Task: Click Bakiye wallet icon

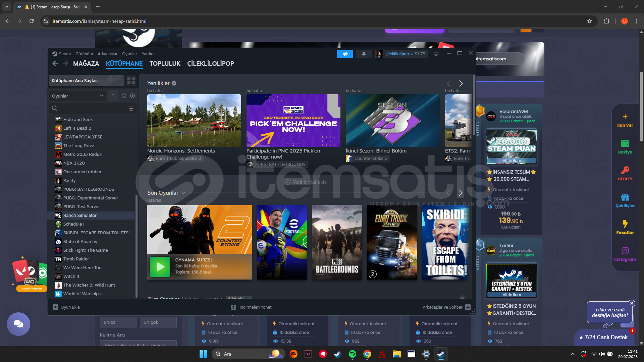Action: pos(625,143)
